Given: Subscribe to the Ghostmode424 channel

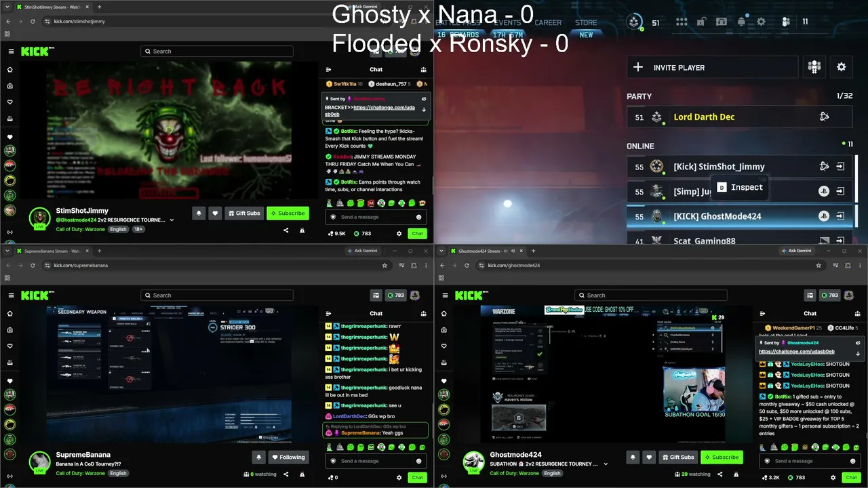Looking at the screenshot, I should (722, 457).
